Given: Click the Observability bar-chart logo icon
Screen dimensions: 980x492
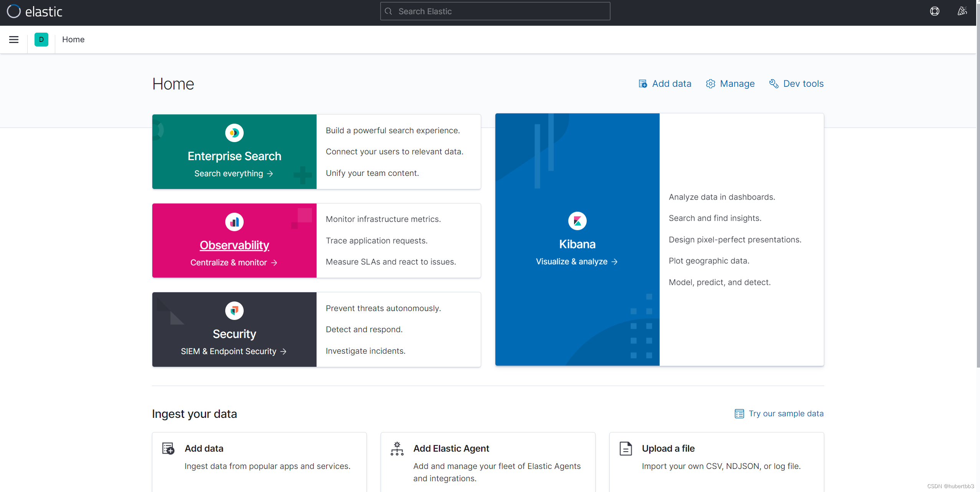Looking at the screenshot, I should [x=234, y=222].
